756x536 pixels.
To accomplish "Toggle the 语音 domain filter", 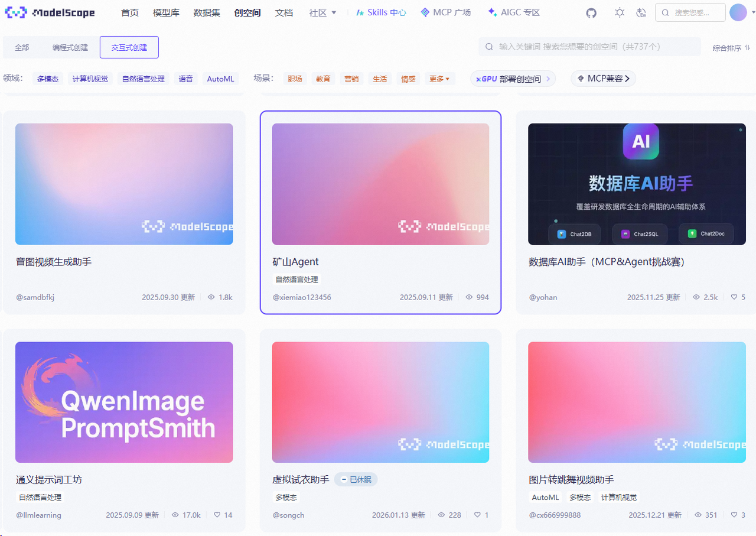I will tap(186, 79).
